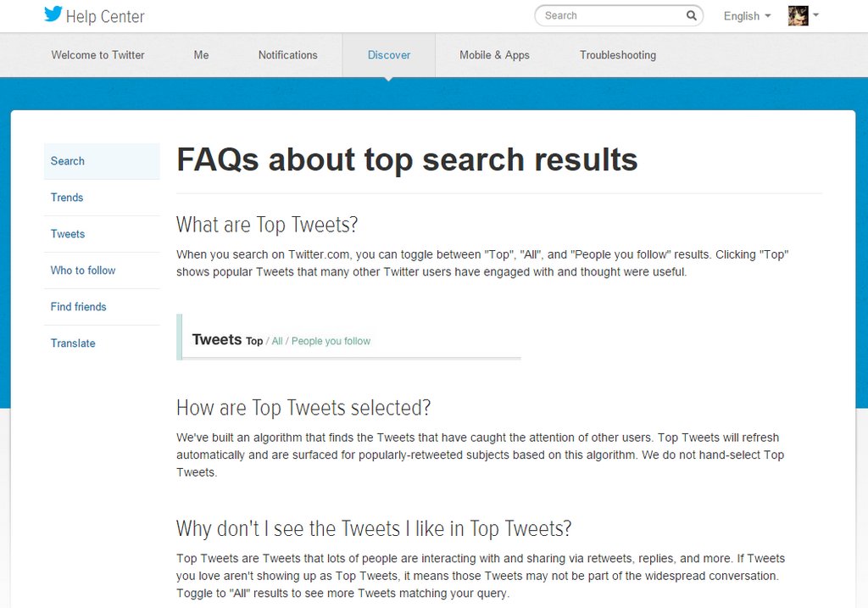
Task: Open the Welcome to Twitter tab
Action: point(98,55)
